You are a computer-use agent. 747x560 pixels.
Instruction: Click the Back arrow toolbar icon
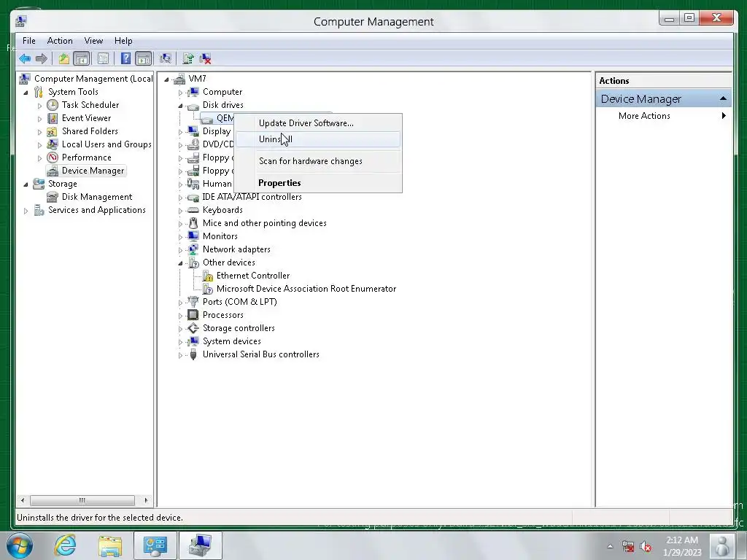(x=25, y=58)
